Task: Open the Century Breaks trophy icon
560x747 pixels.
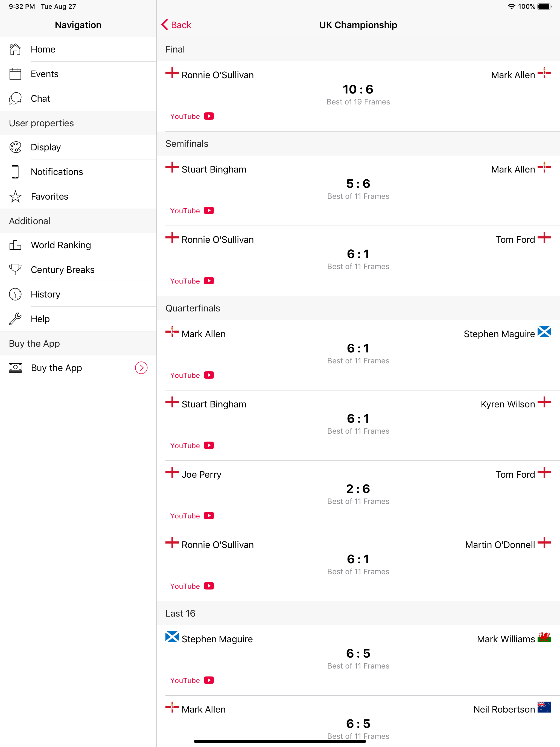Action: [x=15, y=270]
